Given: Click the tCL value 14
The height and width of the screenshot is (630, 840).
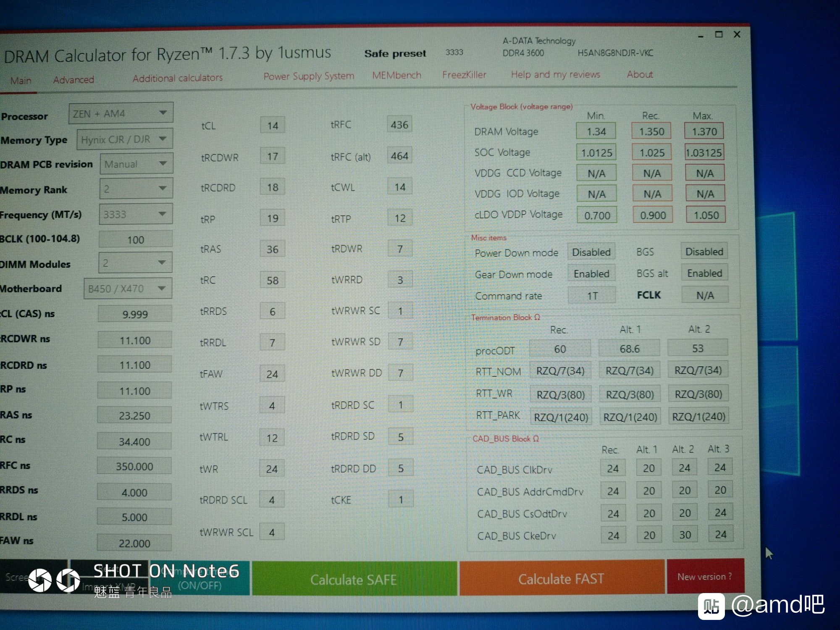Looking at the screenshot, I should (x=273, y=125).
